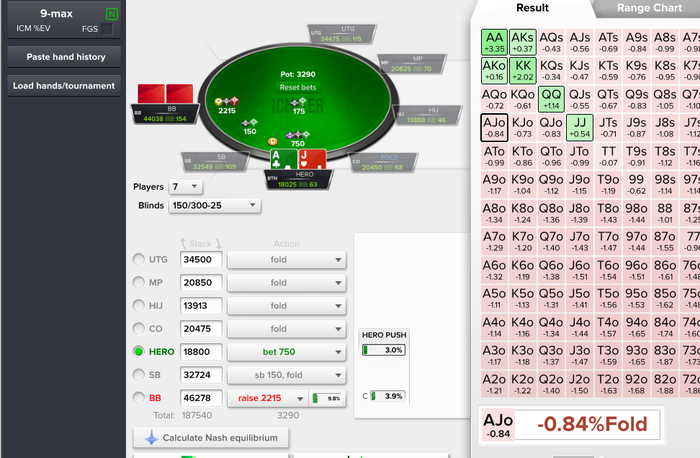Click the HERO BTN seat plate
Viewport: 700px width, 458px height.
click(298, 179)
